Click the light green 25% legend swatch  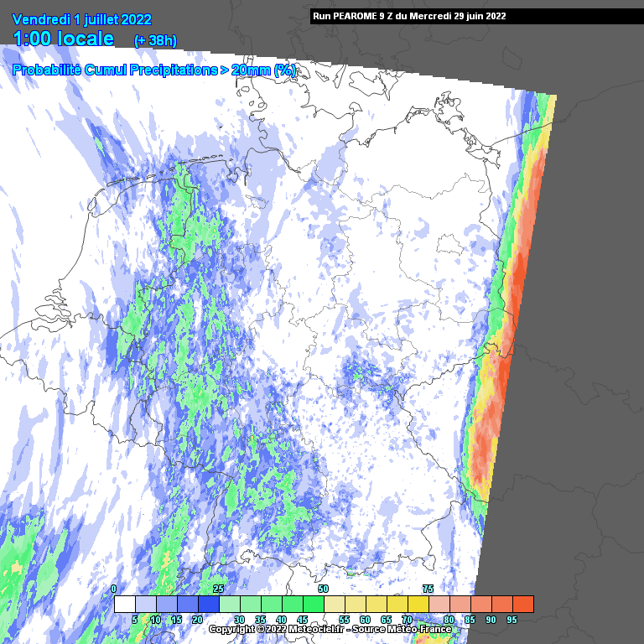pyautogui.click(x=229, y=604)
